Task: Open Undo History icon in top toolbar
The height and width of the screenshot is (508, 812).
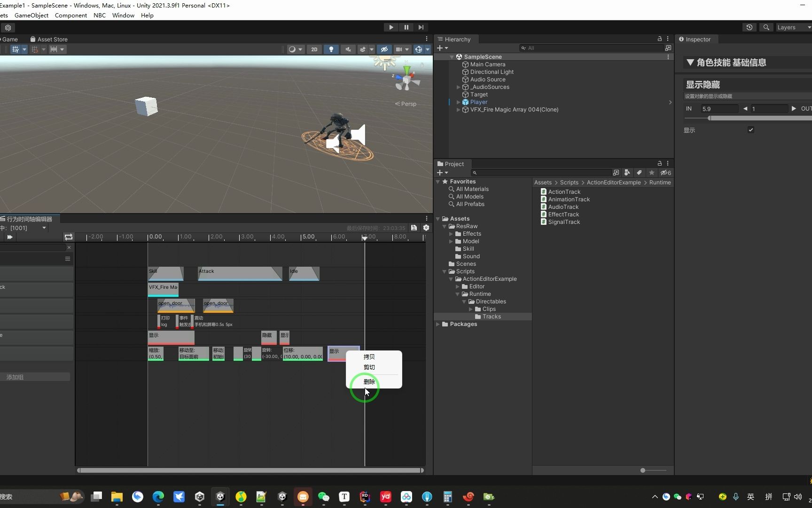Action: click(750, 27)
